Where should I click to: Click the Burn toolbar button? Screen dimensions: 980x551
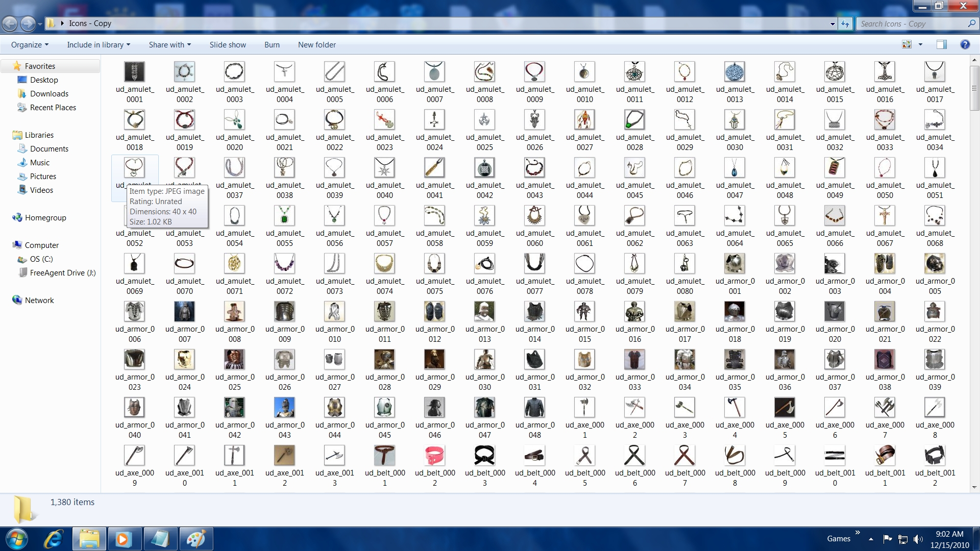coord(272,45)
